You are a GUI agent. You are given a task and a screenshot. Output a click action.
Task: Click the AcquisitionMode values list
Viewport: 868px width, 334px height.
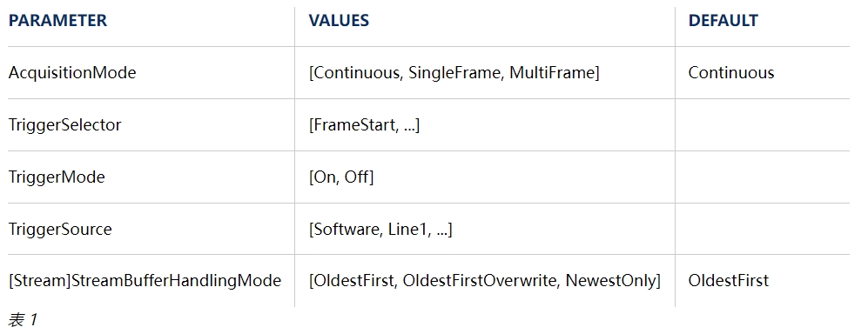[x=454, y=73]
